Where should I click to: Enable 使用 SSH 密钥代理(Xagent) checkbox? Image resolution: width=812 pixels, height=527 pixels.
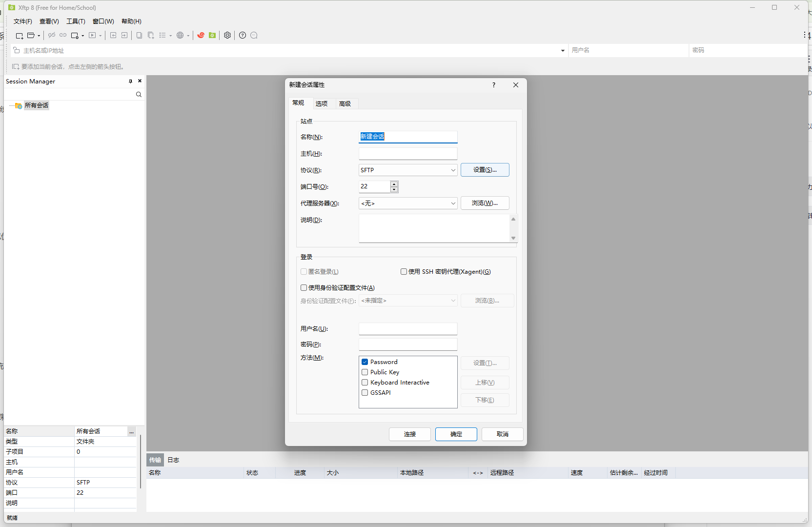[404, 272]
